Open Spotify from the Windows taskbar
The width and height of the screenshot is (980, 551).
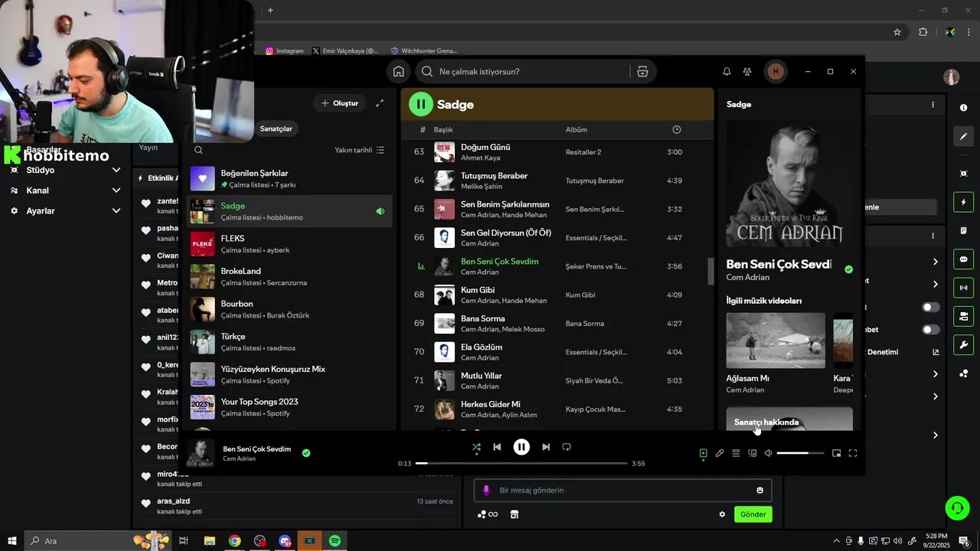[x=335, y=541]
